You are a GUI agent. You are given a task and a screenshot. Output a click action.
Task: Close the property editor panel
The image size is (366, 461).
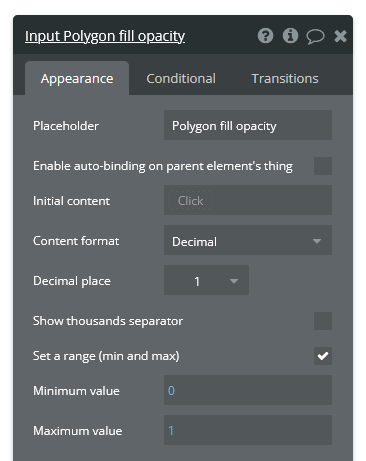pos(340,36)
